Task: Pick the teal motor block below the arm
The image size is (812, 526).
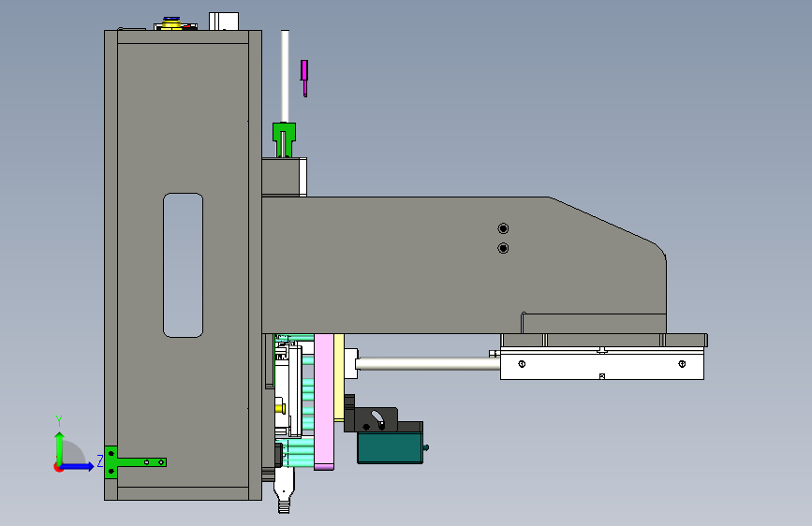Action: (x=390, y=447)
